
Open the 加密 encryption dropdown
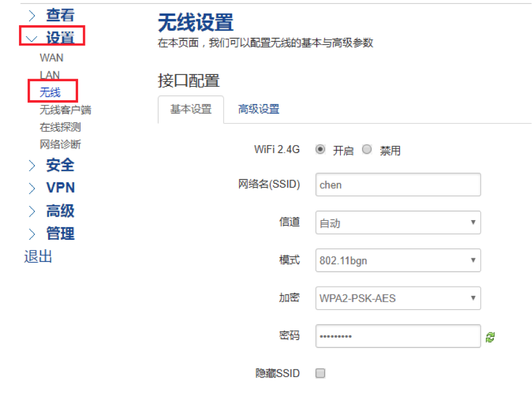[x=397, y=298]
